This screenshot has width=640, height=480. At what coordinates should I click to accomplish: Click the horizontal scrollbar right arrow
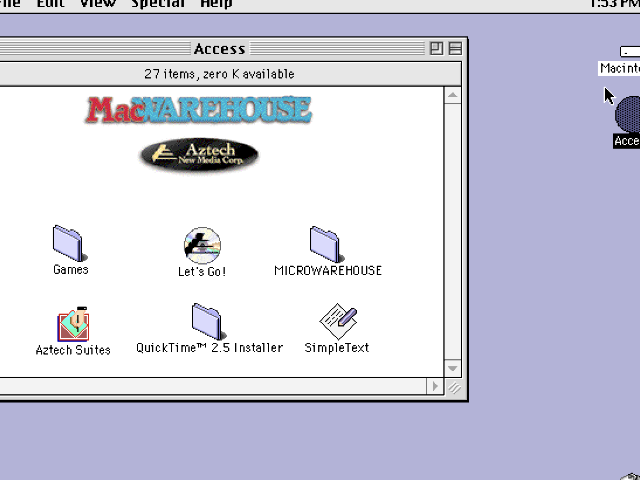[435, 386]
